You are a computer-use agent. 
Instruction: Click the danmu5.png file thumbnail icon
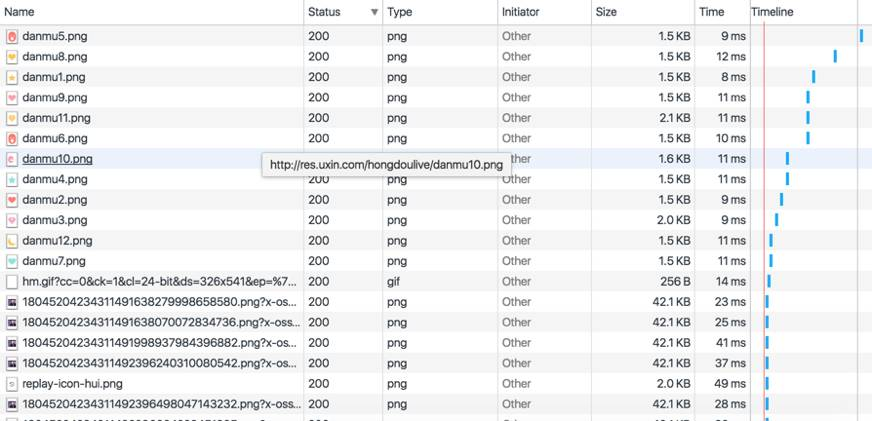[12, 37]
